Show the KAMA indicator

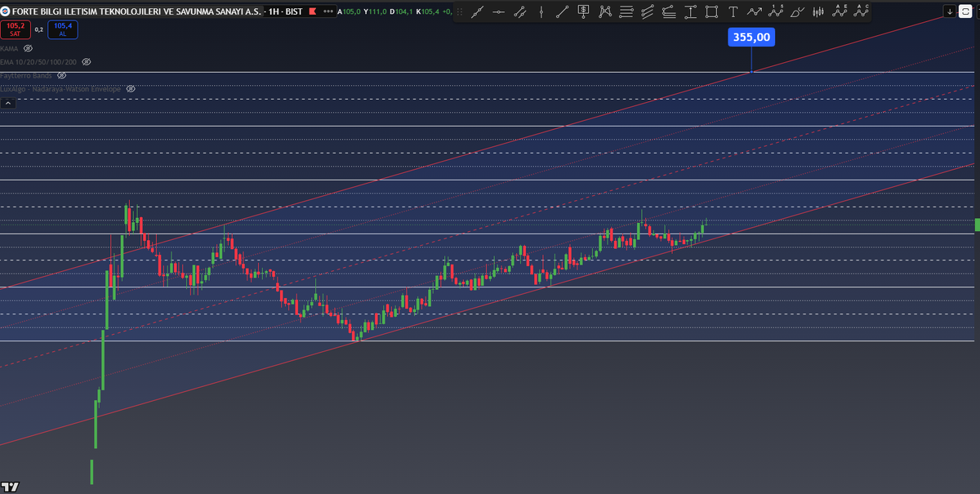pos(28,49)
